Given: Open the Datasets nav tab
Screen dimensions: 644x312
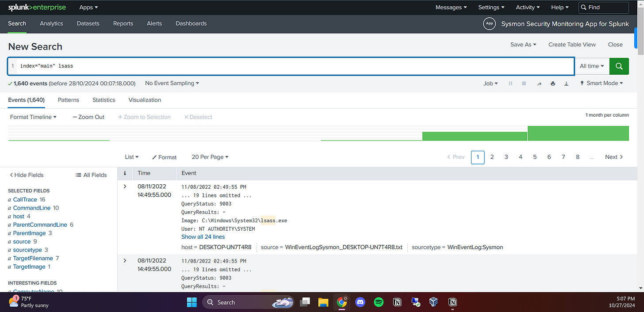Looking at the screenshot, I should 88,23.
